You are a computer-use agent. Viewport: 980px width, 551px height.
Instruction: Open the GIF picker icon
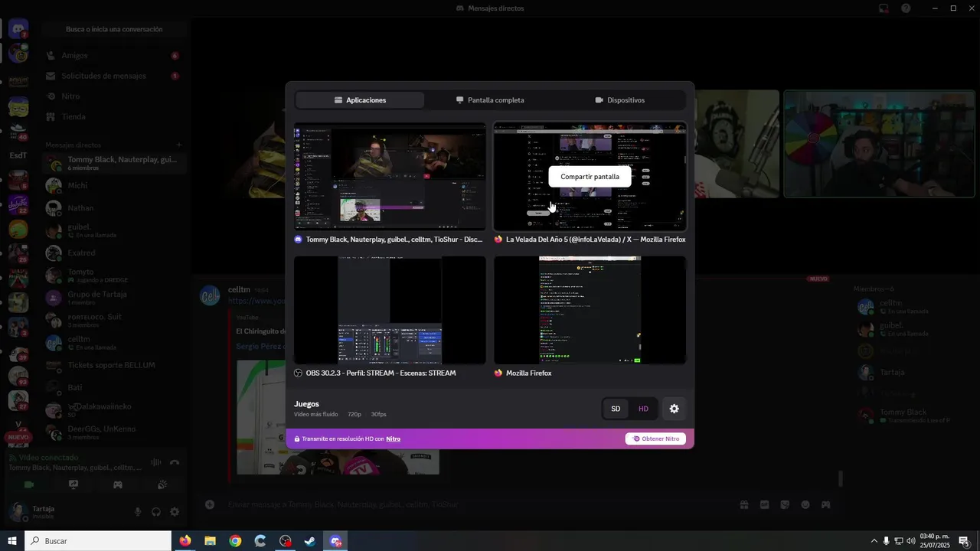(764, 504)
